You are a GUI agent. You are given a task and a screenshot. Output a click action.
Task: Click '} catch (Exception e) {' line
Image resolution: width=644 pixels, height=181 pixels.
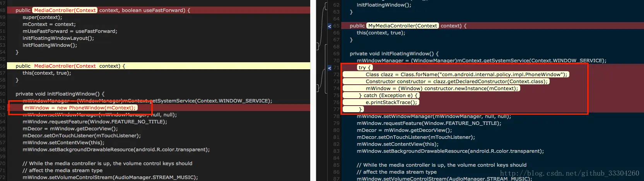click(x=388, y=96)
